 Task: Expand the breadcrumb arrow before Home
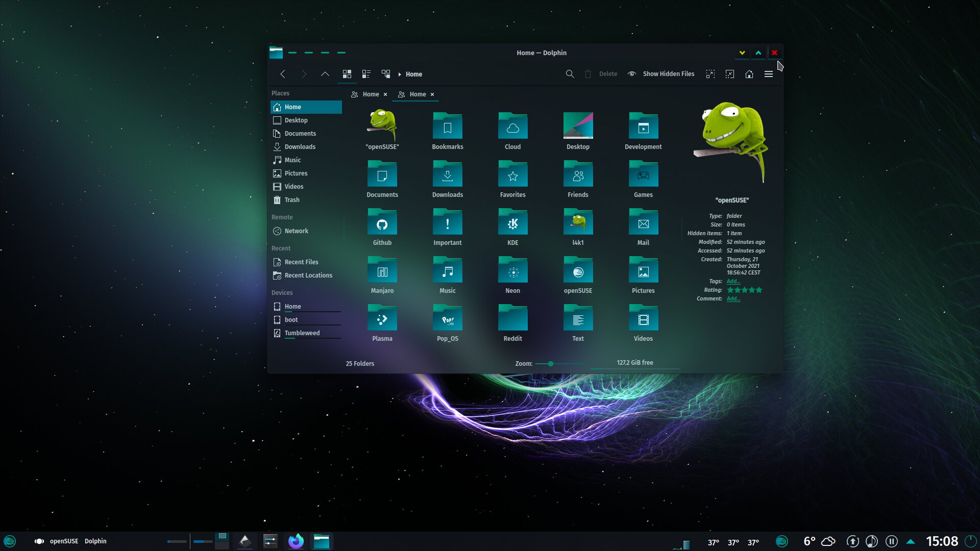point(400,74)
